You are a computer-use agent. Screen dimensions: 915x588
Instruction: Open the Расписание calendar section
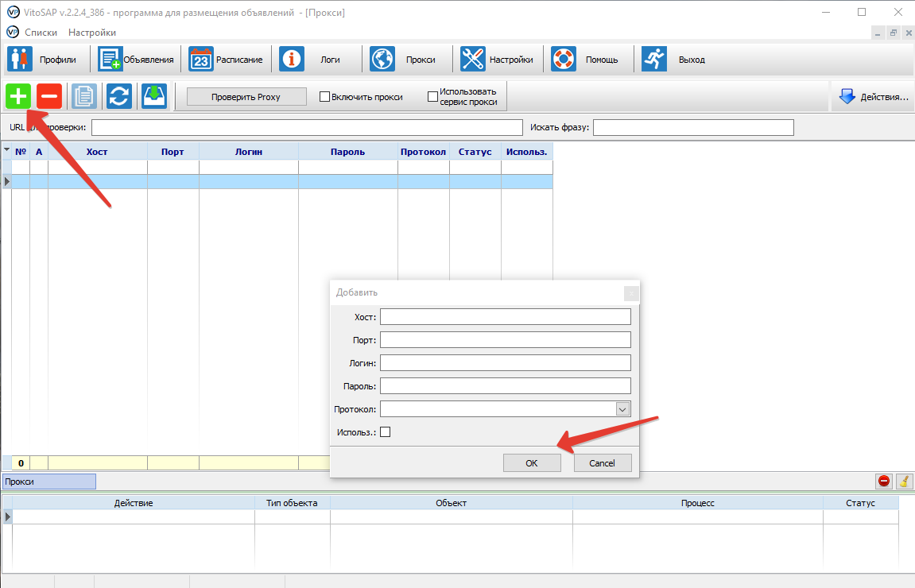(x=227, y=60)
